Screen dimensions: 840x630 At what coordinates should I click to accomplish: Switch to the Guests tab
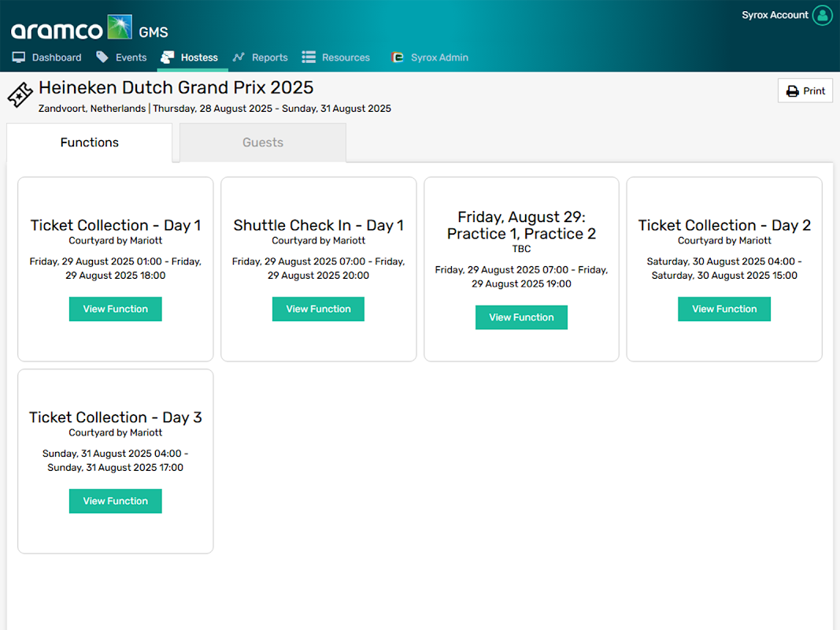click(x=262, y=143)
